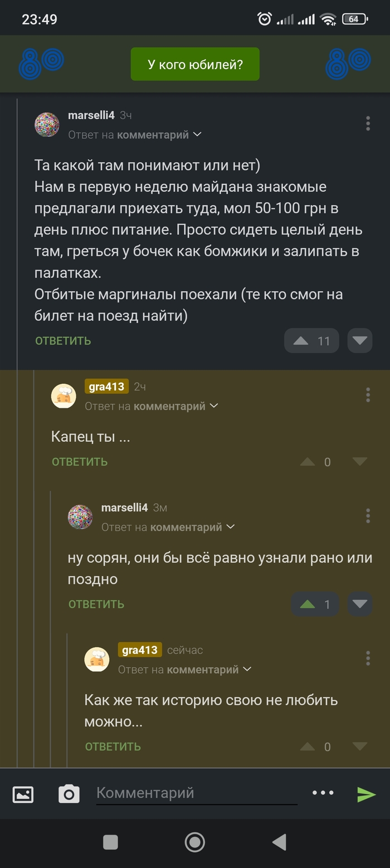The image size is (390, 868).
Task: Open options menu on gra413's first comment
Action: tap(368, 395)
